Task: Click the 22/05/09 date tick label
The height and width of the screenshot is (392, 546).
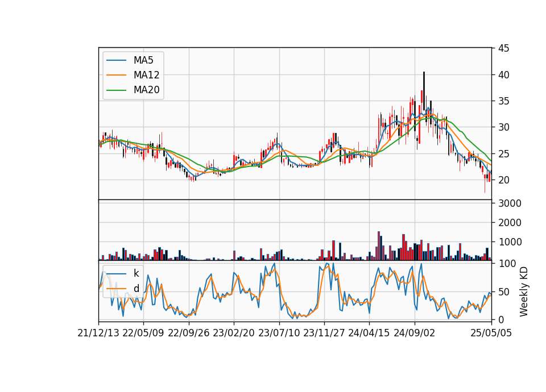Action: [x=143, y=333]
